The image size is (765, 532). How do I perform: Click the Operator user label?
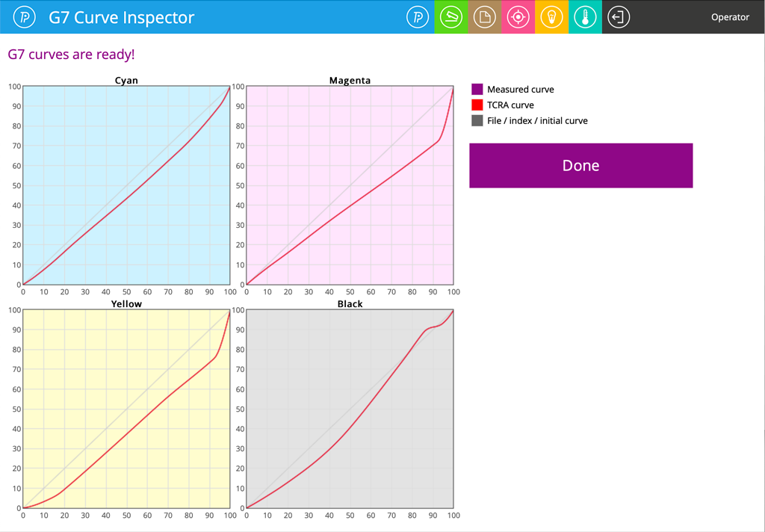pos(730,17)
